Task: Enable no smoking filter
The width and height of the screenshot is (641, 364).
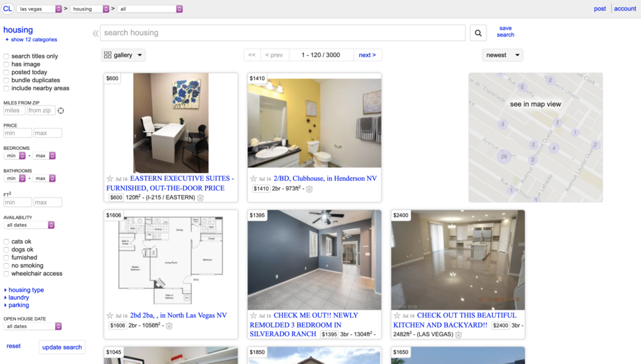Action: tap(6, 266)
